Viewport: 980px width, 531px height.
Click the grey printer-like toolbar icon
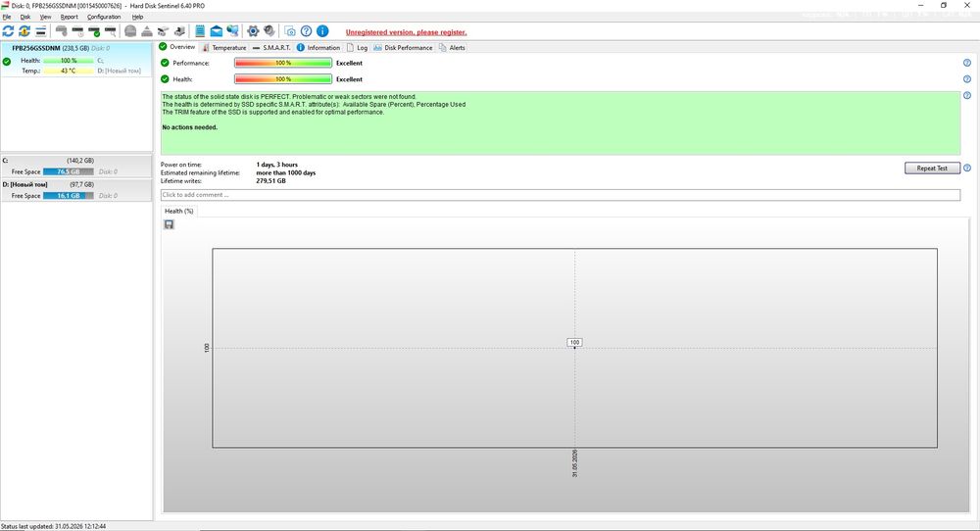click(179, 30)
